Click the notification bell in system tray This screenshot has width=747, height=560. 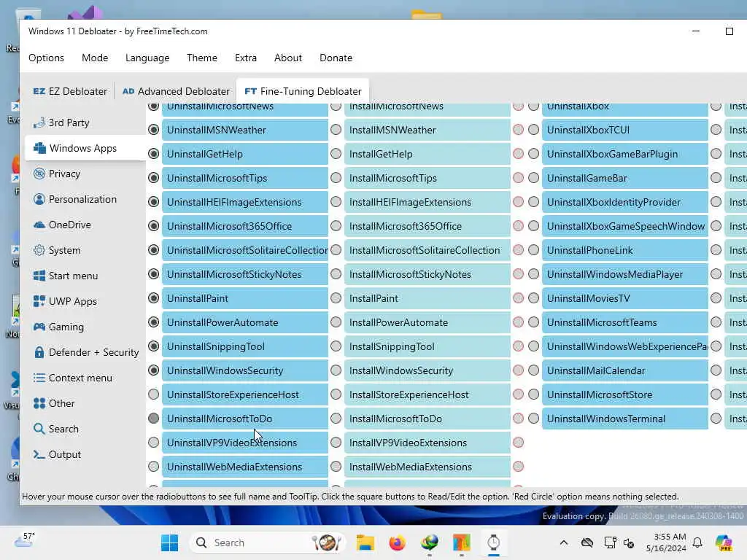697,542
